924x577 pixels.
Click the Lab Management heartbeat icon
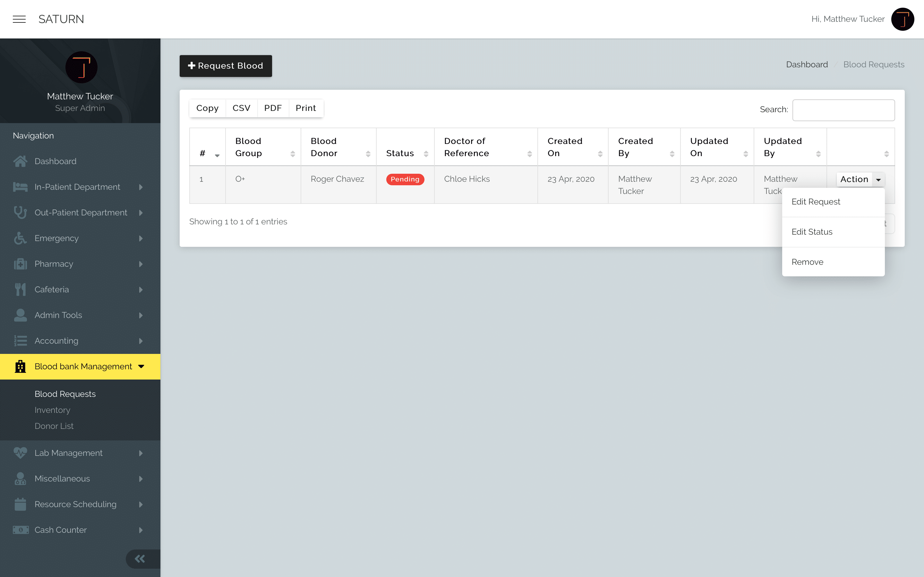(20, 453)
